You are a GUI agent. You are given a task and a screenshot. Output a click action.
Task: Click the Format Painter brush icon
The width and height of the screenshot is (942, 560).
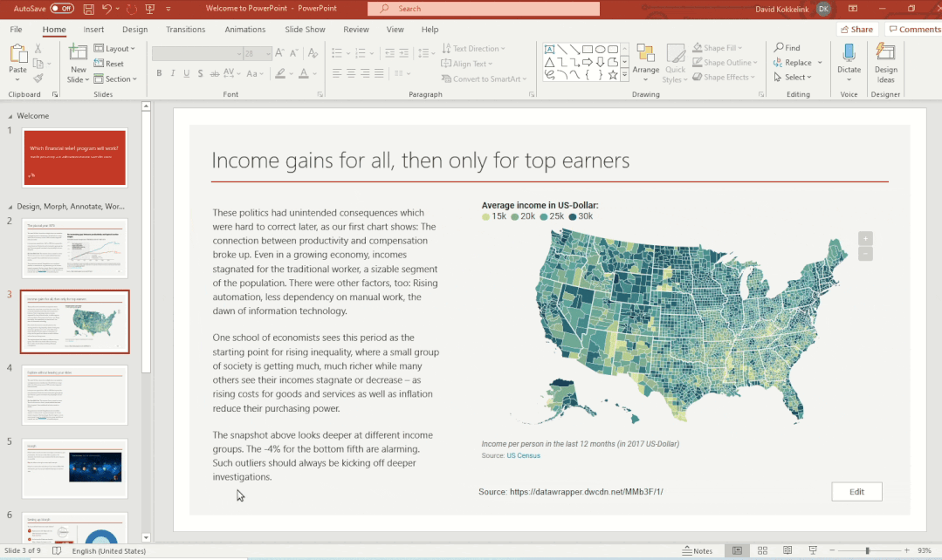tap(38, 78)
